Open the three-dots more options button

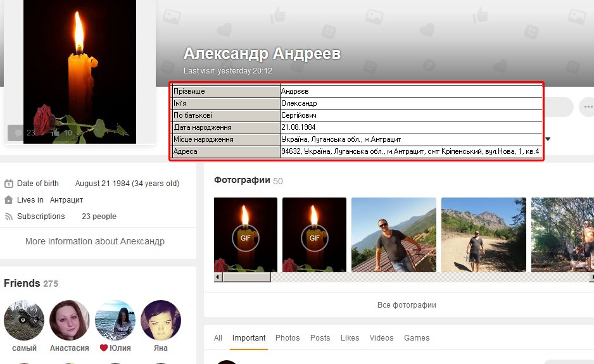[587, 107]
